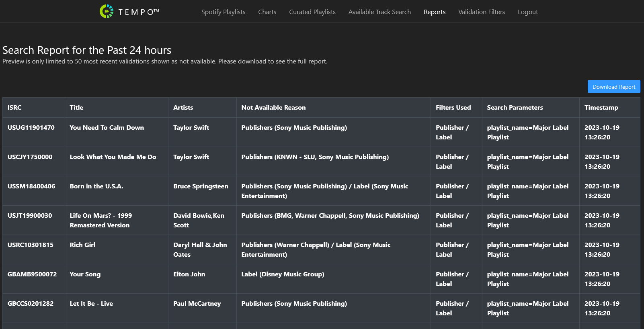Screen dimensions: 644x329
Task: Click the Not Available Reason header
Action: tap(273, 108)
